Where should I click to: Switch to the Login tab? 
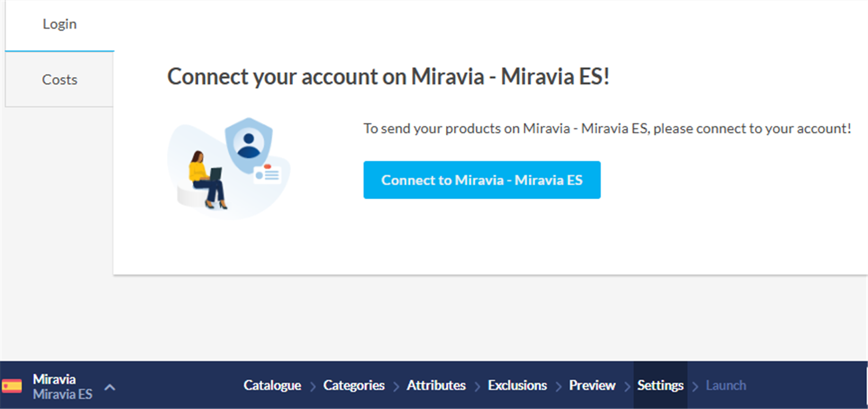[x=60, y=25]
